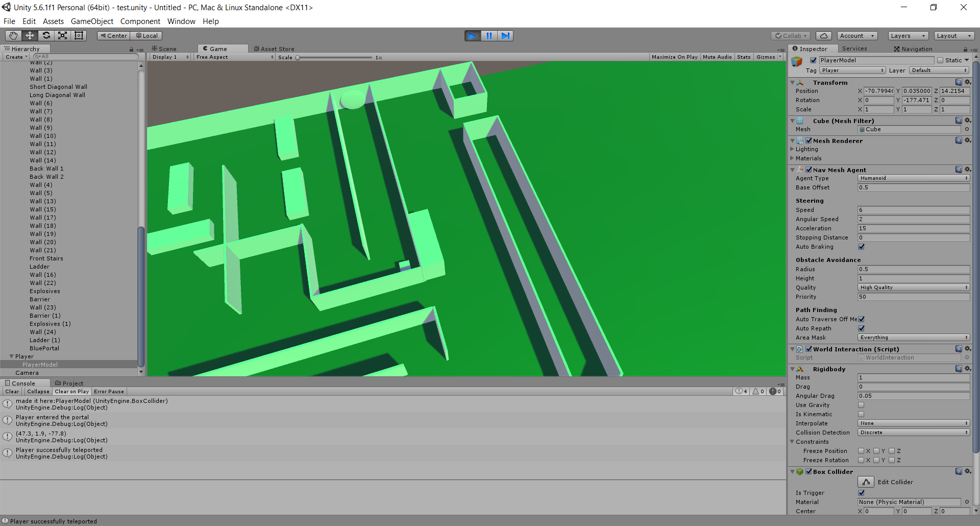Click the Hierarchy search field
Screen dimensions: 980x526
coord(85,57)
